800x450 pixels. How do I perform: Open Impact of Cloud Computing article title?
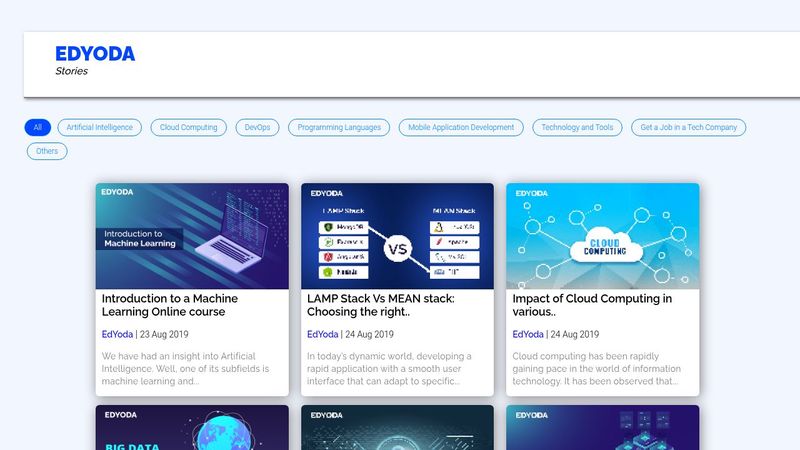tap(592, 305)
